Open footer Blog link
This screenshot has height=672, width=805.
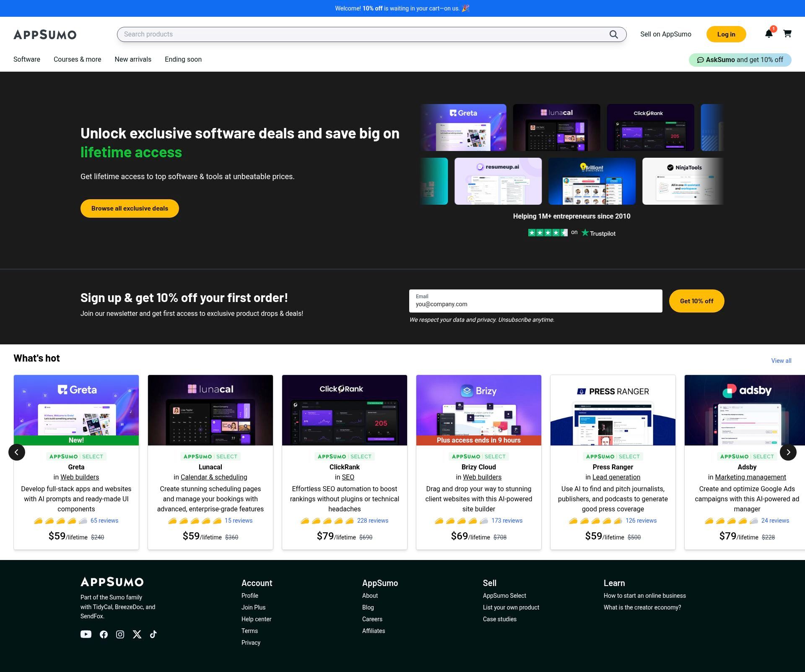coord(368,607)
